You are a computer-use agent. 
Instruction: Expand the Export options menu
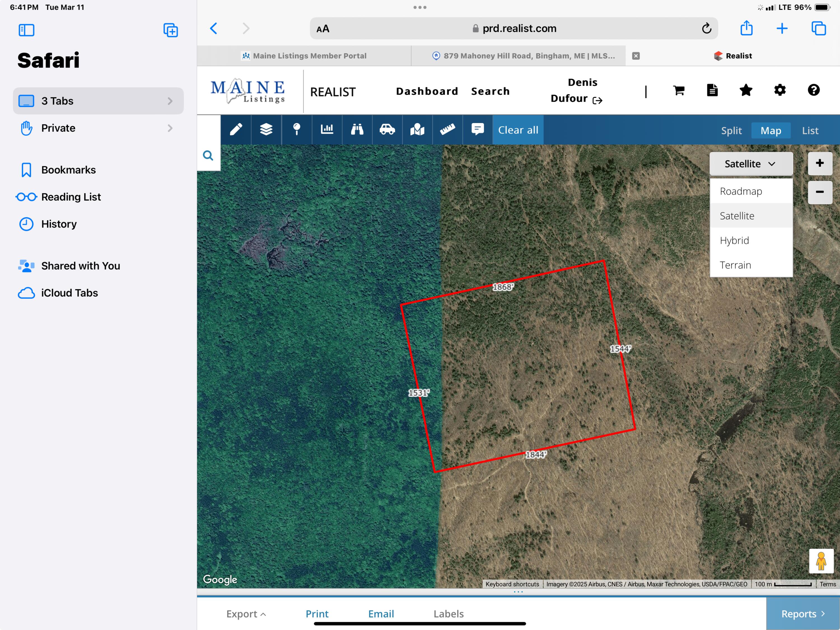(246, 613)
